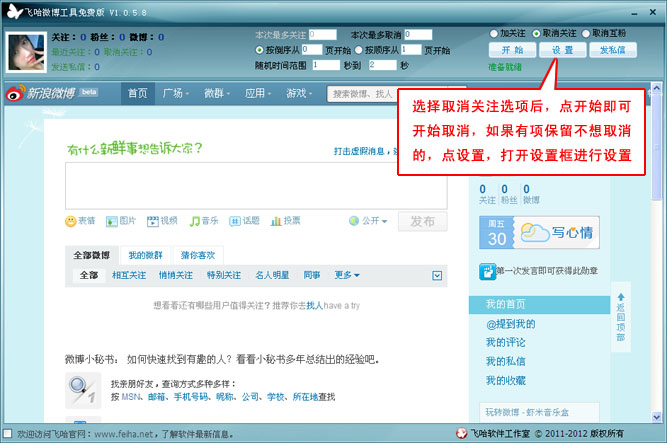
Task: Open the 我的评论 sidebar link
Action: (x=505, y=343)
